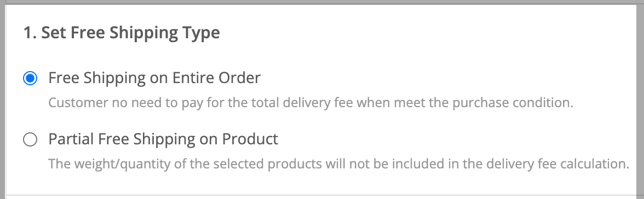Click the filled blue radio circle
The image size is (644, 199).
tap(30, 78)
